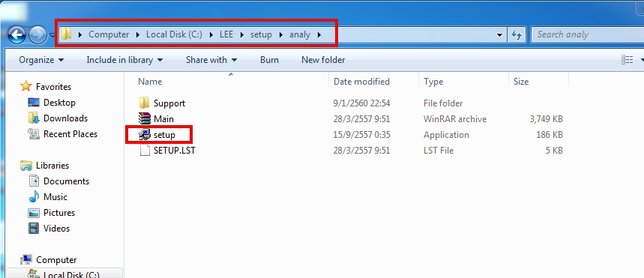Sort by the Date modified column header
This screenshot has width=644, height=278.
pos(361,82)
